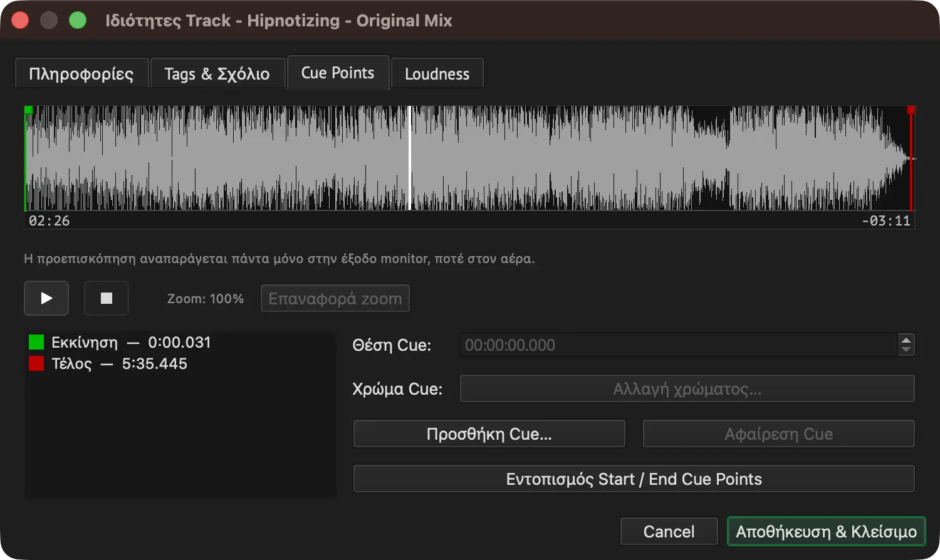Click the Αφαίρεση Cue button
This screenshot has height=560, width=940.
click(x=779, y=434)
